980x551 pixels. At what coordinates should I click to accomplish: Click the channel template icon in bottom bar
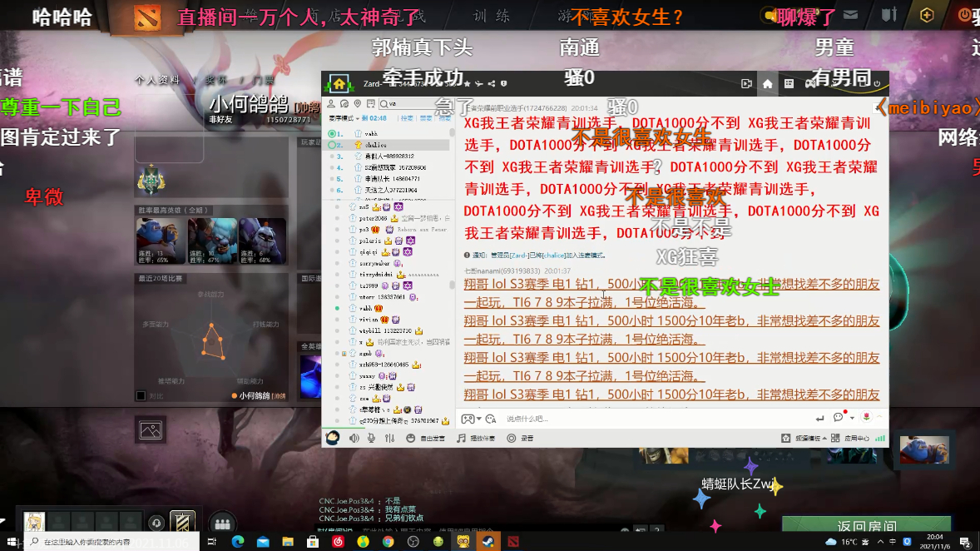click(785, 439)
